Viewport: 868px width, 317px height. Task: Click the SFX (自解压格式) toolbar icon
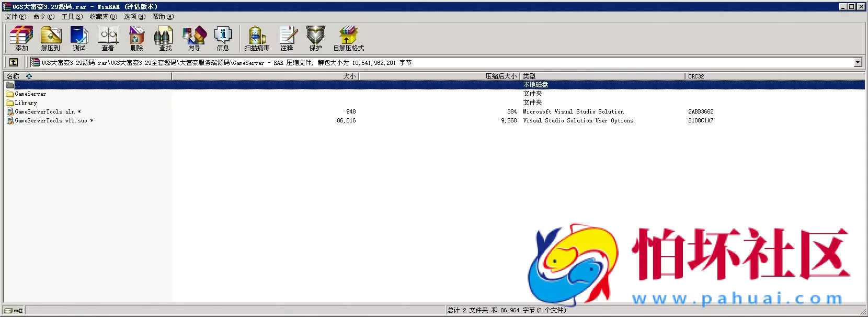[349, 39]
